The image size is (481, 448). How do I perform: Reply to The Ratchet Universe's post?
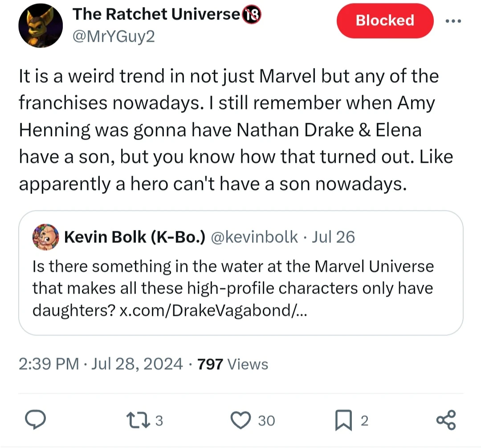coord(36,418)
